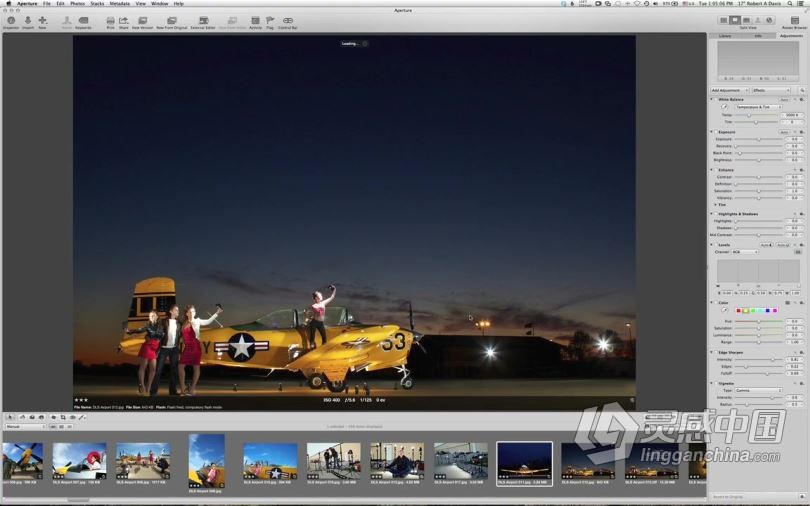Open Edge Sharpen gear action menu

coord(802,352)
